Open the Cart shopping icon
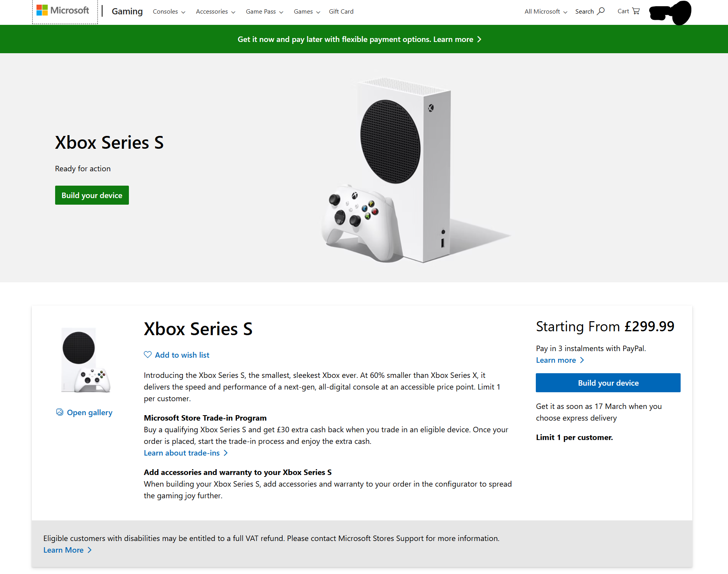The image size is (728, 574). pos(636,11)
